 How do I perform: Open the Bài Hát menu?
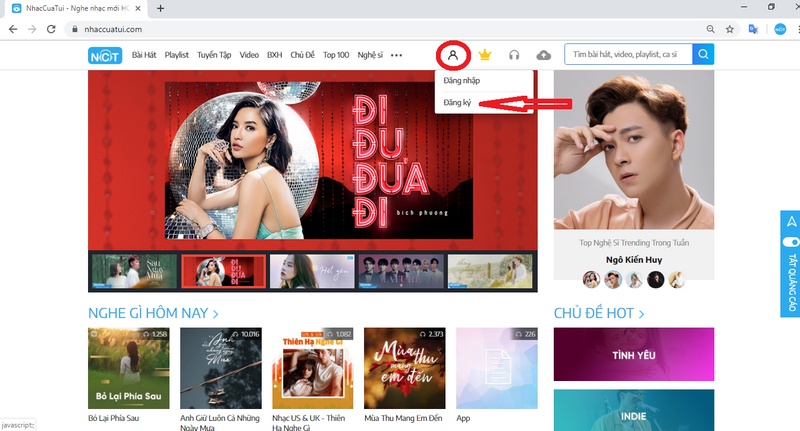144,55
